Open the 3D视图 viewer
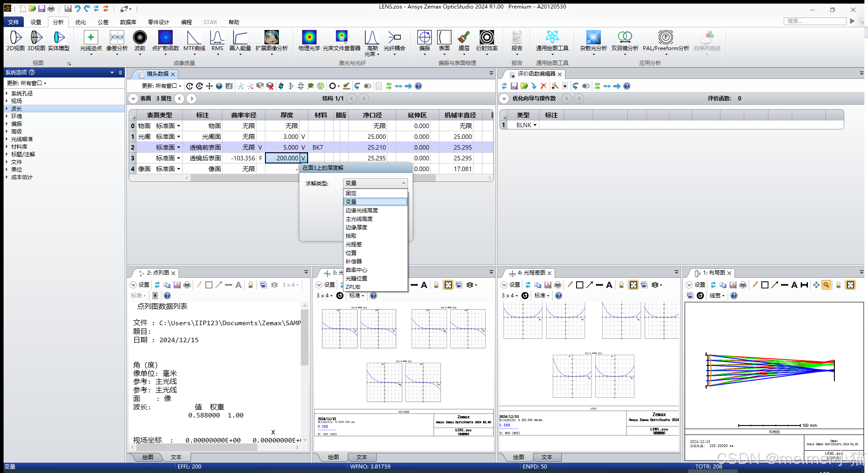 (36, 41)
